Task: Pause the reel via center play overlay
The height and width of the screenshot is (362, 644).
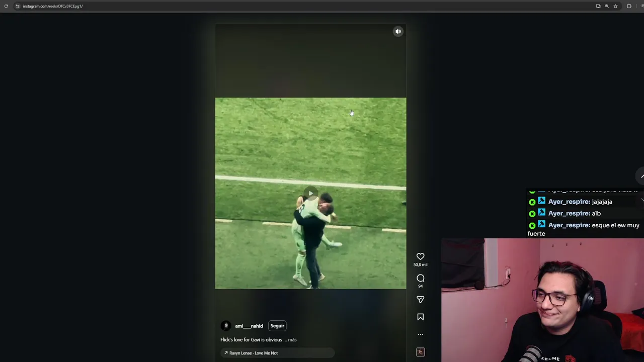Action: coord(310,194)
